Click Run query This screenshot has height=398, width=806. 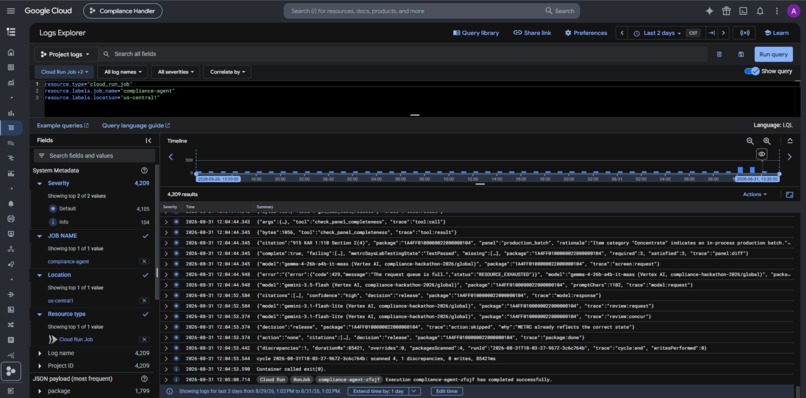773,55
